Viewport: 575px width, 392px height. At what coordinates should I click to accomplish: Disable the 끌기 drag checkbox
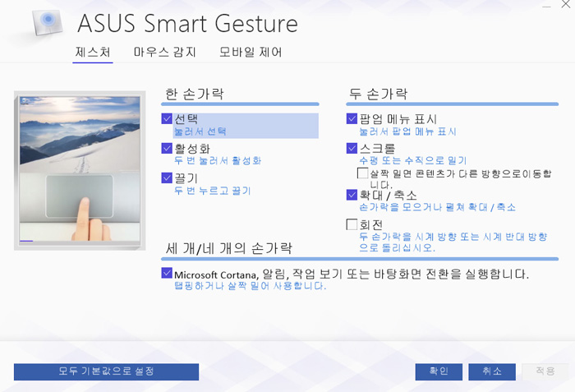(167, 178)
